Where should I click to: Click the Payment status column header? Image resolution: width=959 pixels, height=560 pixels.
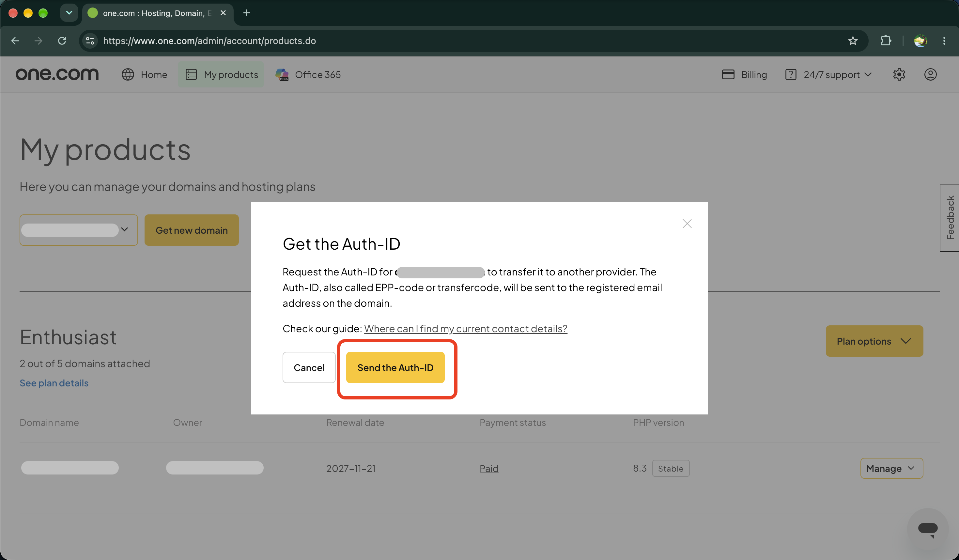coord(513,423)
